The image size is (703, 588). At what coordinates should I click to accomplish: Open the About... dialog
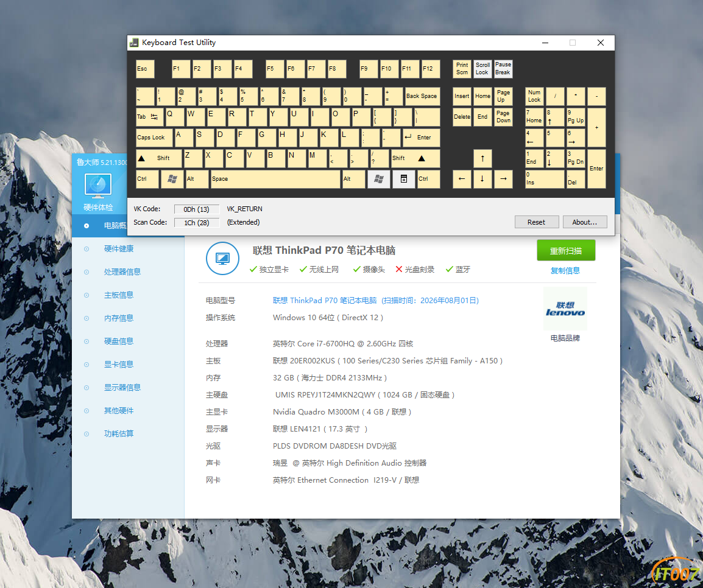[585, 222]
